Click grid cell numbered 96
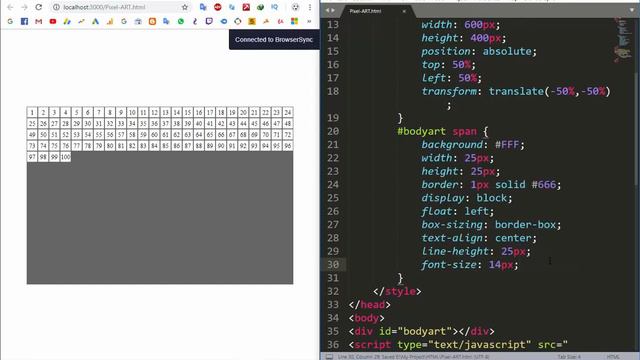 click(288, 146)
